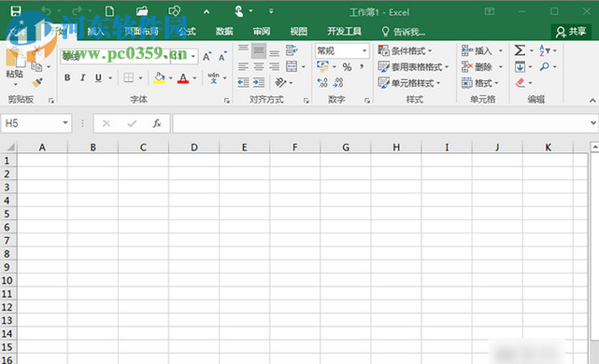Collapse the ribbon with the caret arrow
This screenshot has height=364, width=599.
click(x=592, y=101)
